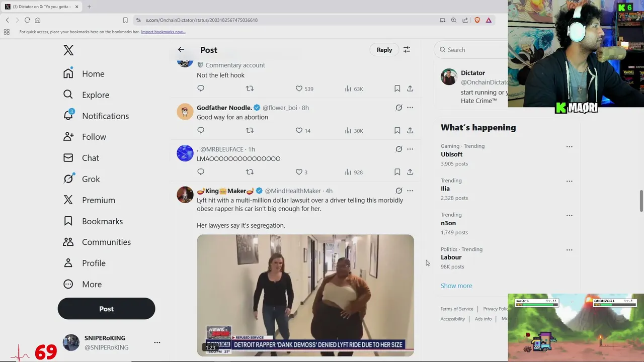
Task: View analytics showing 928 views
Action: pos(354,172)
